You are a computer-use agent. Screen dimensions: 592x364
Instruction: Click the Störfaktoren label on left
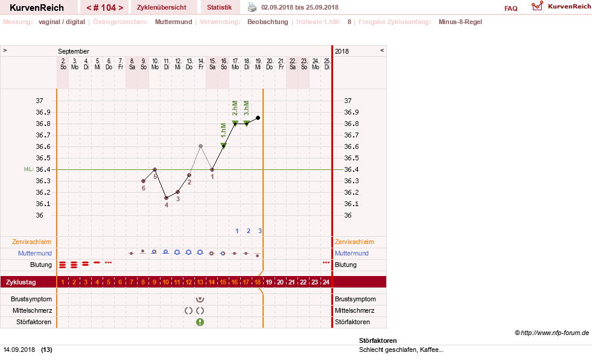(34, 322)
